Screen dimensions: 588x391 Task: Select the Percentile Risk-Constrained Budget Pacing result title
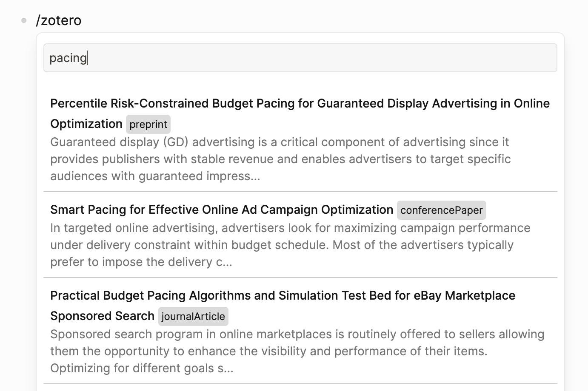300,103
